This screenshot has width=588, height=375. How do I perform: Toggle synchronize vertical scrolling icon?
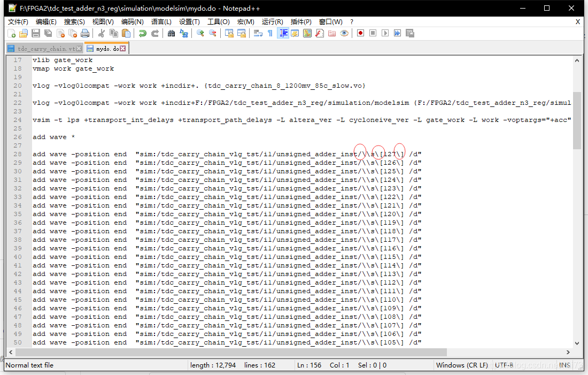[x=229, y=33]
